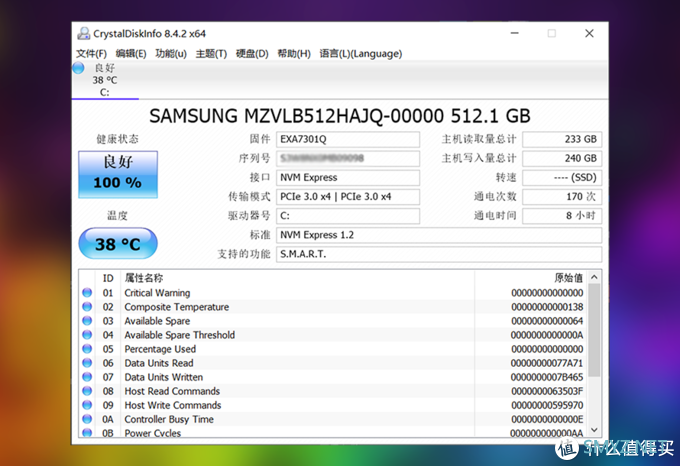
Task: Open the 编辑(E) menu
Action: tap(131, 54)
